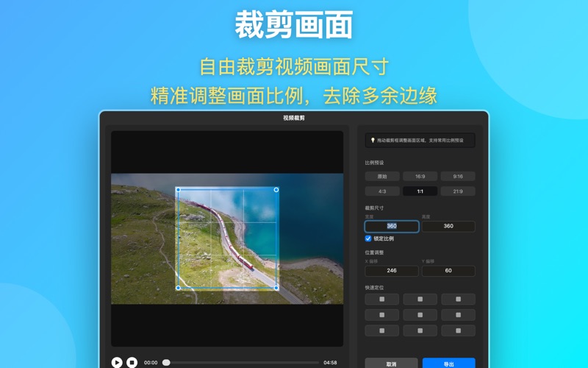Click the top-left crop frame handle

[x=178, y=190]
